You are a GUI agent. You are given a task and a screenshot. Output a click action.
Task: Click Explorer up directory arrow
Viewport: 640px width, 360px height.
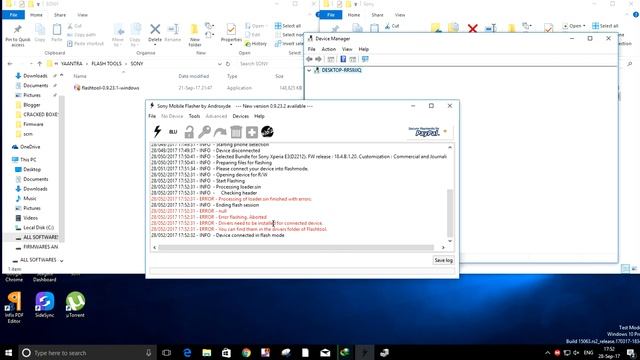point(40,64)
